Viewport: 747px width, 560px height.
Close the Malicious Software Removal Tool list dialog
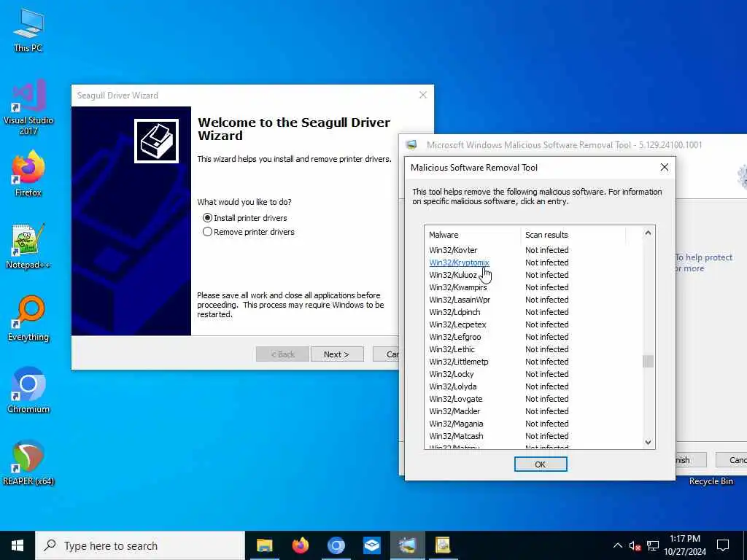point(664,167)
